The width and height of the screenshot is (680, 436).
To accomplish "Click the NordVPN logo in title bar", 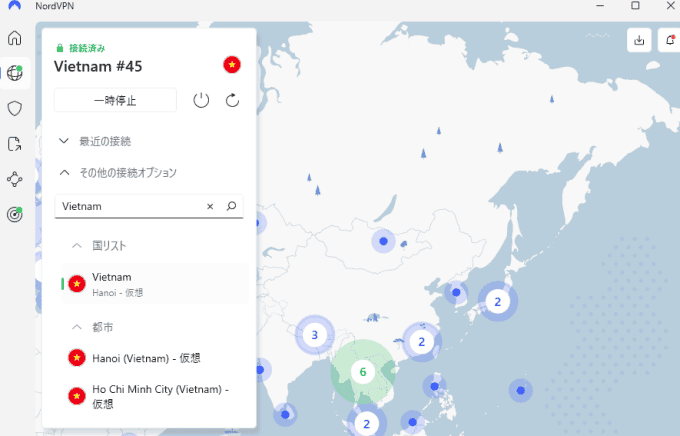I will tap(15, 6).
